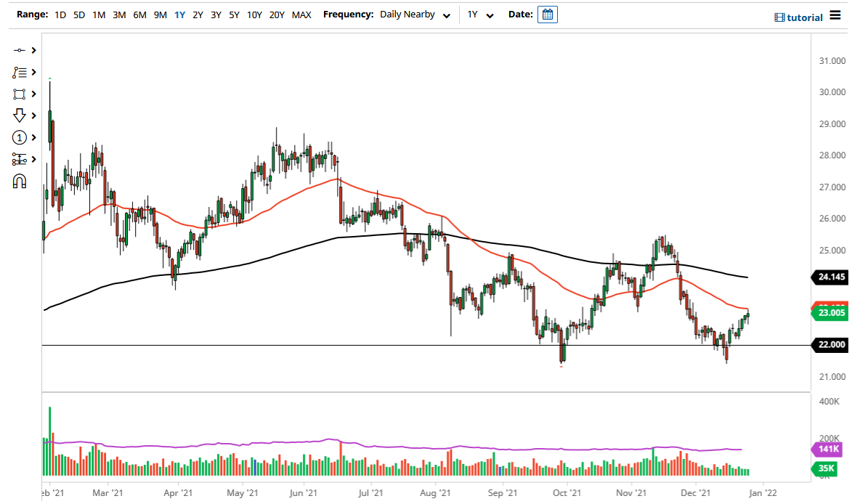Open the date calendar picker

(x=547, y=15)
